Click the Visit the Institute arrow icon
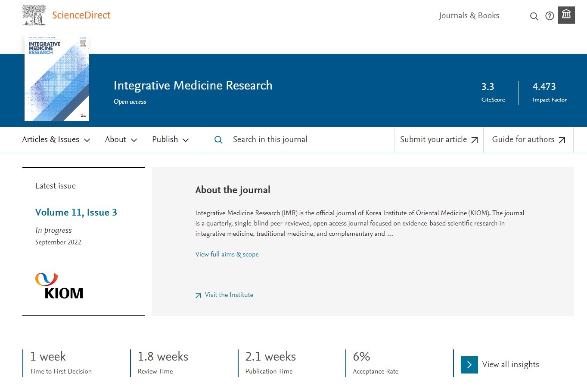Image resolution: width=587 pixels, height=392 pixels. 198,295
